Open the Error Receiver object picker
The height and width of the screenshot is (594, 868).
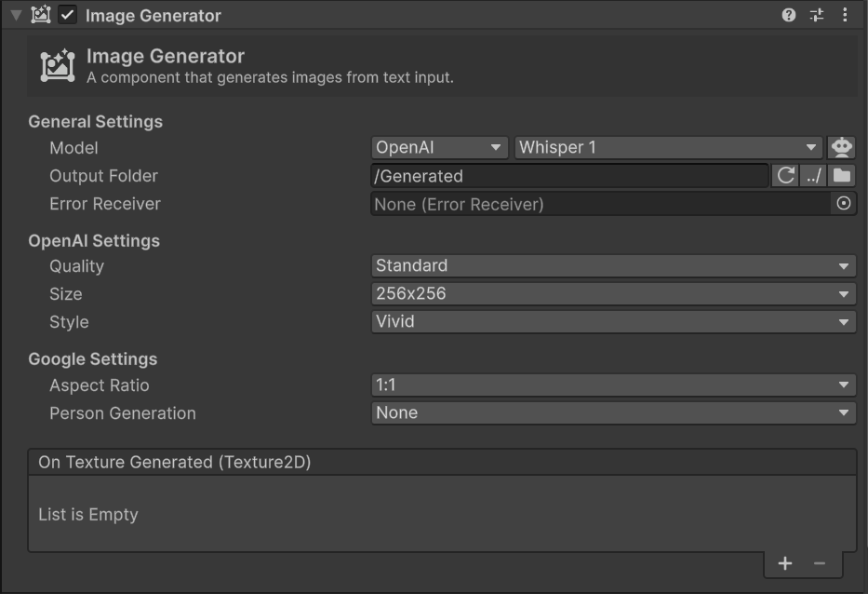click(844, 204)
